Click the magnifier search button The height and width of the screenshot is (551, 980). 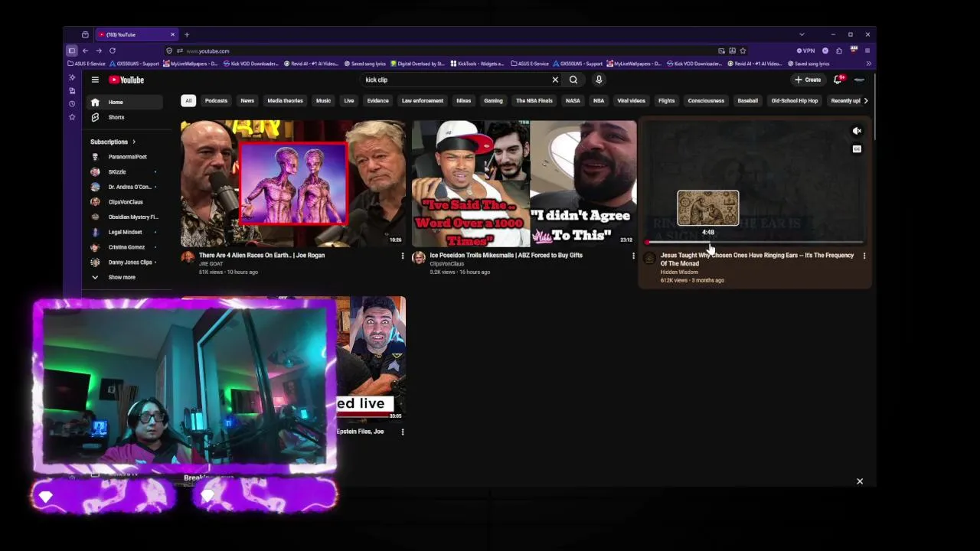pos(573,80)
